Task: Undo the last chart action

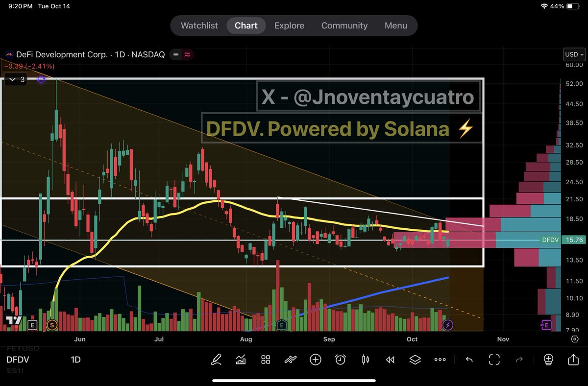Action: tap(469, 360)
